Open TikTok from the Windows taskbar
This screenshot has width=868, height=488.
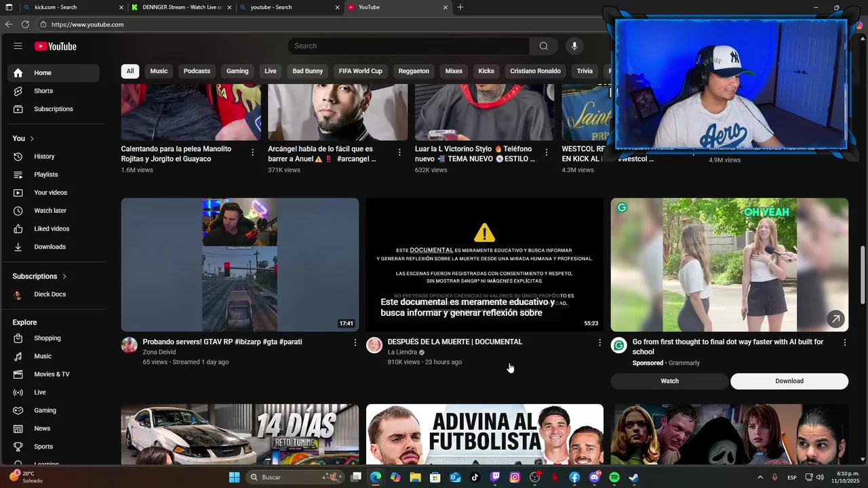[475, 477]
